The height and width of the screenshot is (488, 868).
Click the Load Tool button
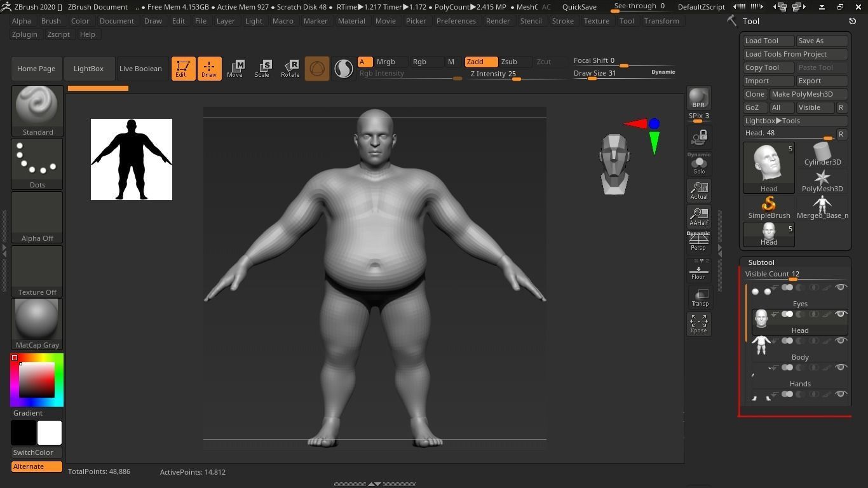pyautogui.click(x=768, y=41)
